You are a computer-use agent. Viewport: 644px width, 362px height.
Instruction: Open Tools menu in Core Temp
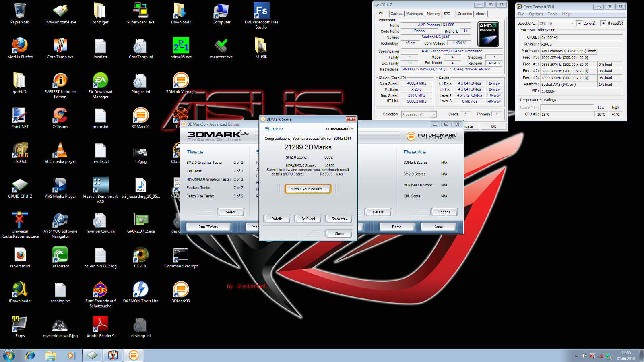(x=553, y=14)
